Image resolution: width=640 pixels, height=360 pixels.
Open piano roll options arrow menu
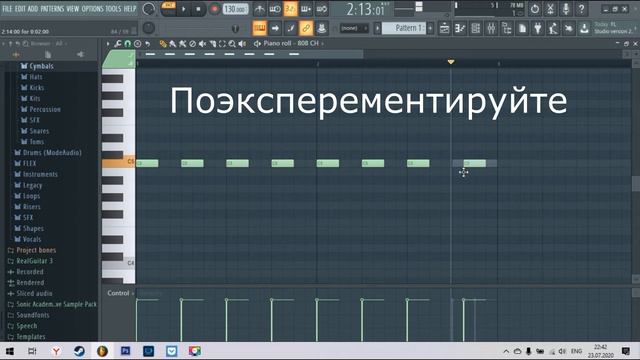(x=108, y=44)
